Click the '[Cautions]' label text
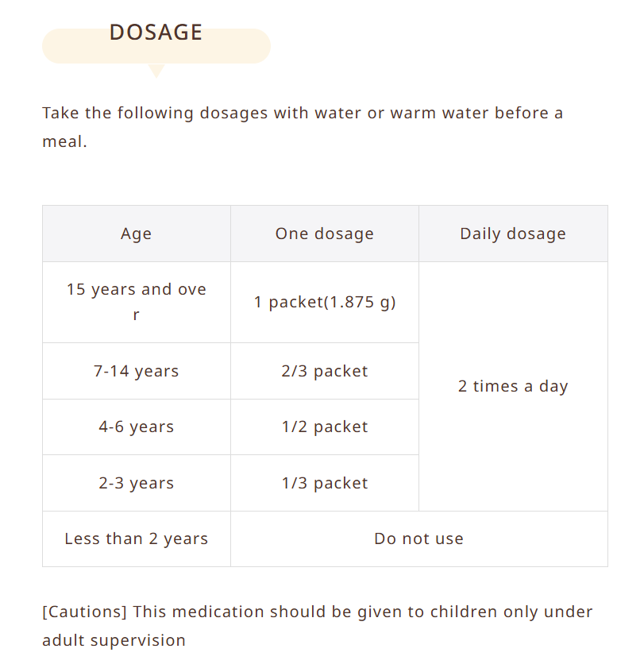The image size is (644, 668). pyautogui.click(x=84, y=612)
